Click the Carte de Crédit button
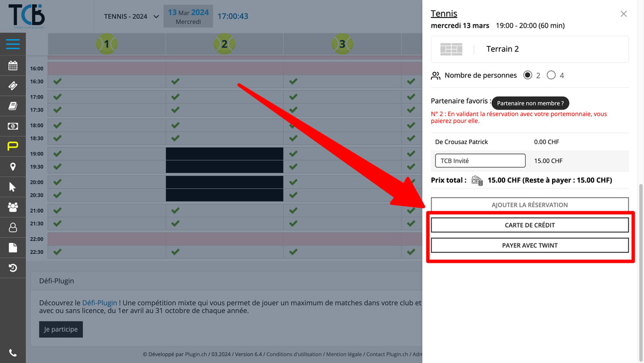Image resolution: width=644 pixels, height=363 pixels. click(x=529, y=225)
